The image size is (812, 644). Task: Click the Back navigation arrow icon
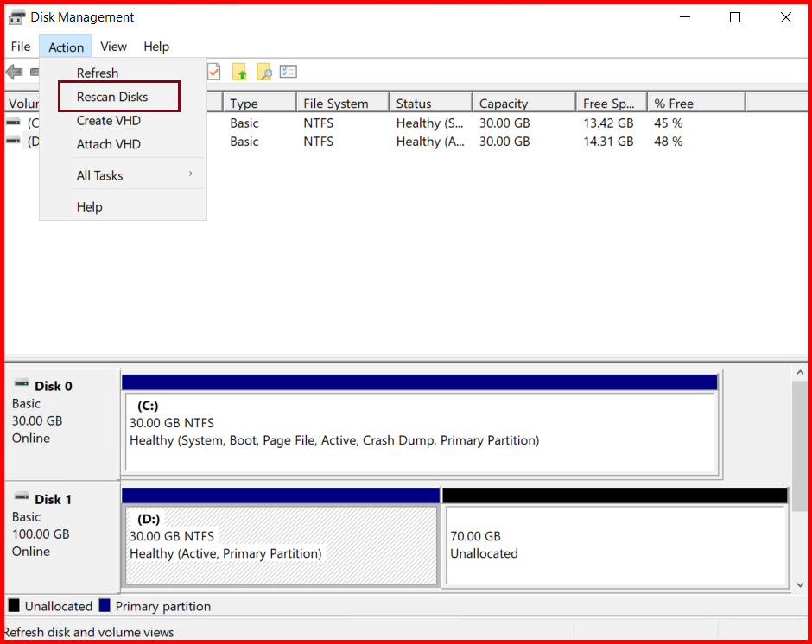[14, 71]
